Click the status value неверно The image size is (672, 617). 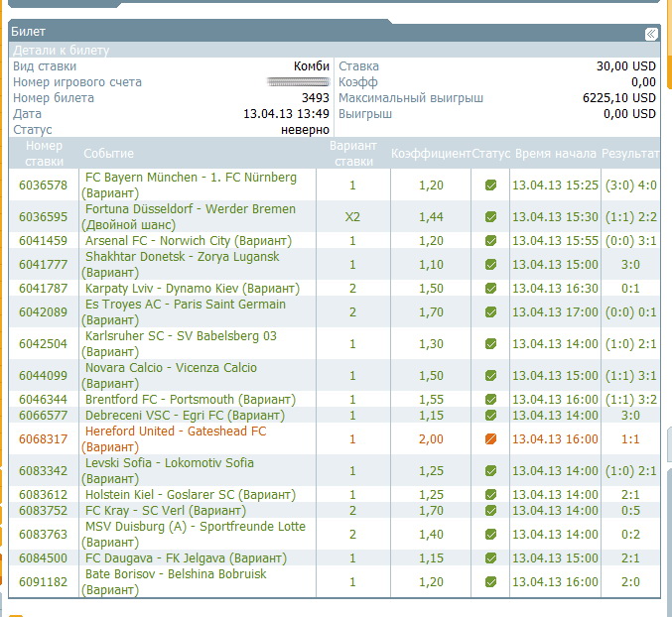305,129
